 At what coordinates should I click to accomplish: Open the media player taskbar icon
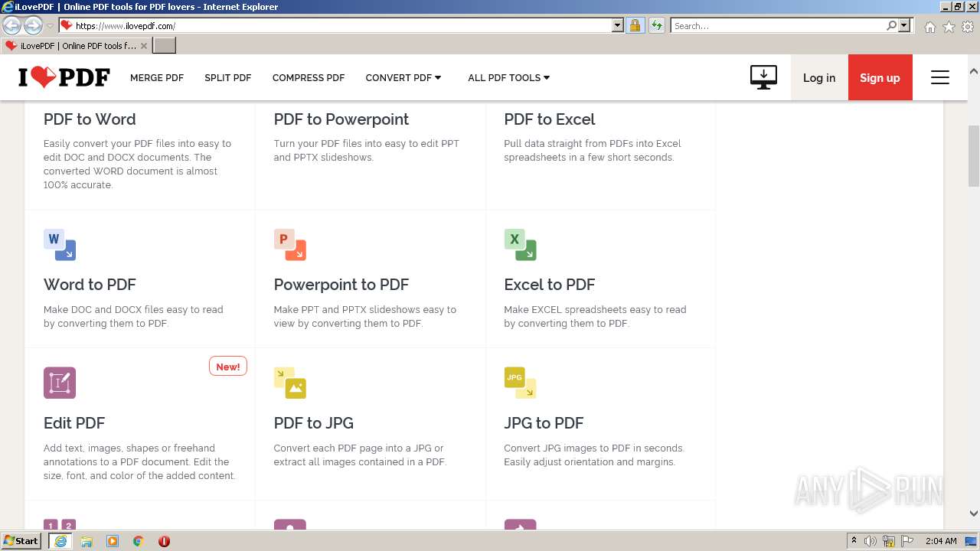(113, 541)
